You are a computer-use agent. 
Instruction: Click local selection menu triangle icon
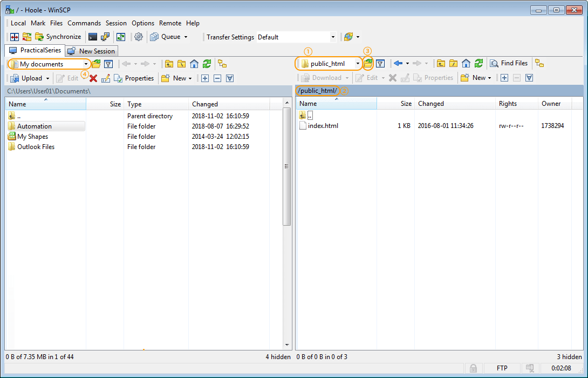[x=230, y=78]
